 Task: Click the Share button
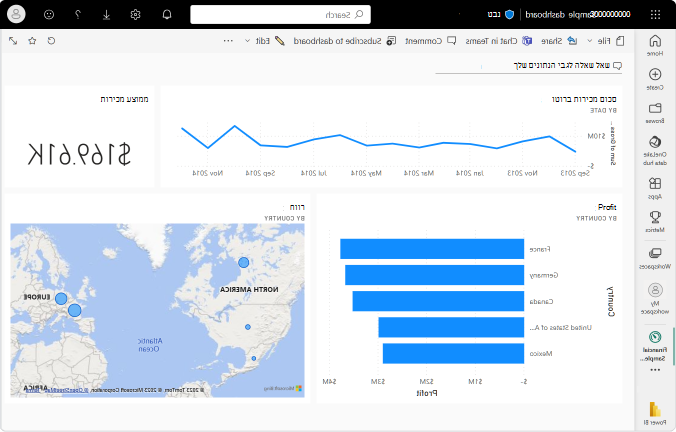pos(559,41)
